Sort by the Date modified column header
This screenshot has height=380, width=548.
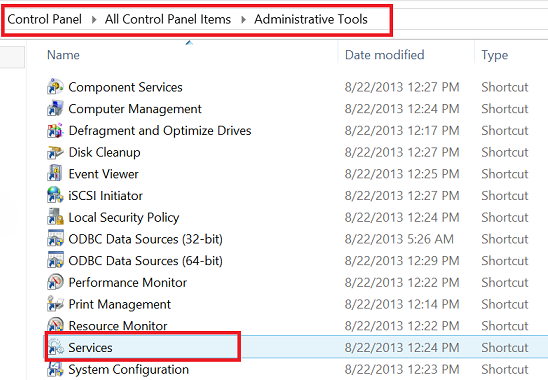tap(384, 55)
